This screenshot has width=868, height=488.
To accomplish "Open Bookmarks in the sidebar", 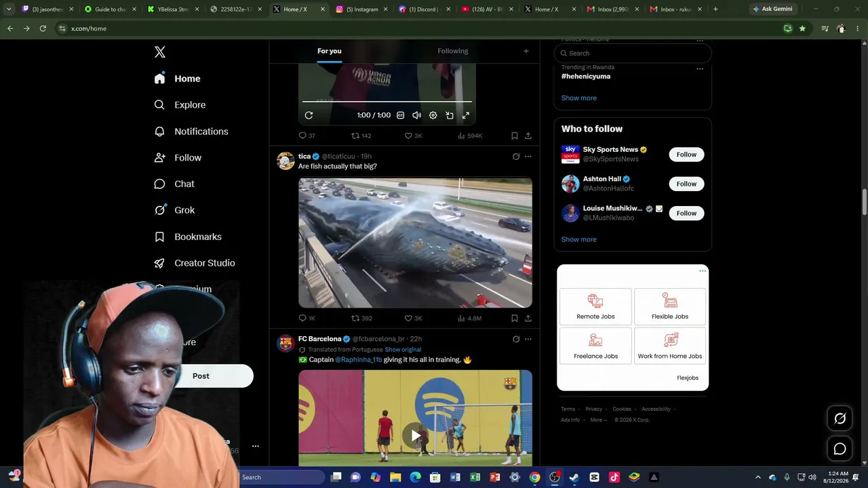I will point(189,237).
